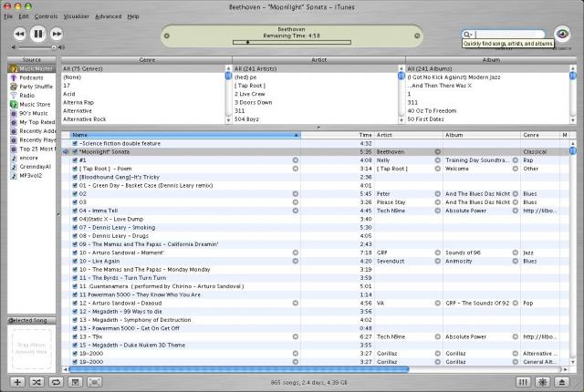Open the video full-screen button
The image size is (584, 392).
95,382
